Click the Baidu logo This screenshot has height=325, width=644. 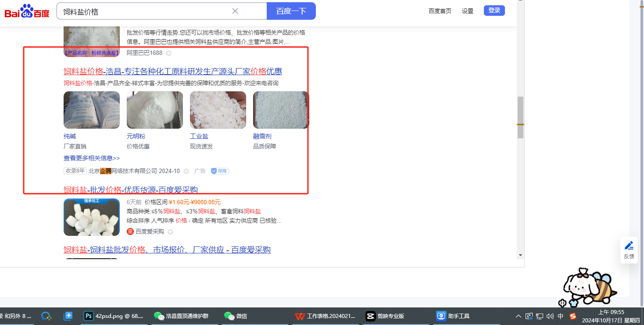[27, 11]
